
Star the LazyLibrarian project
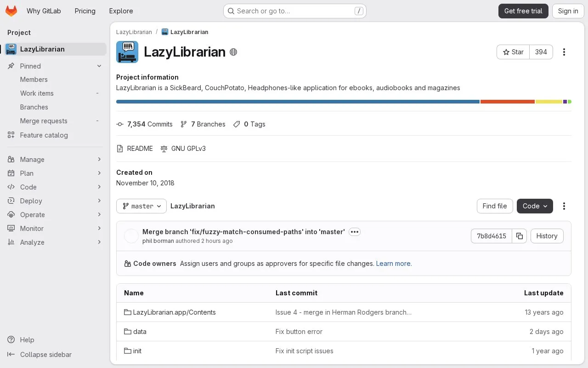tap(513, 52)
